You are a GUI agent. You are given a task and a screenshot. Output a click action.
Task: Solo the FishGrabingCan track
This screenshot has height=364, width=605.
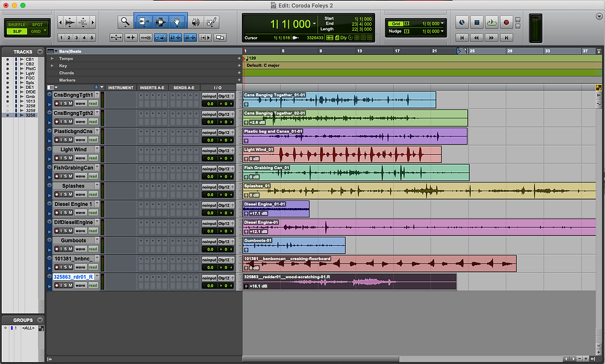[65, 176]
